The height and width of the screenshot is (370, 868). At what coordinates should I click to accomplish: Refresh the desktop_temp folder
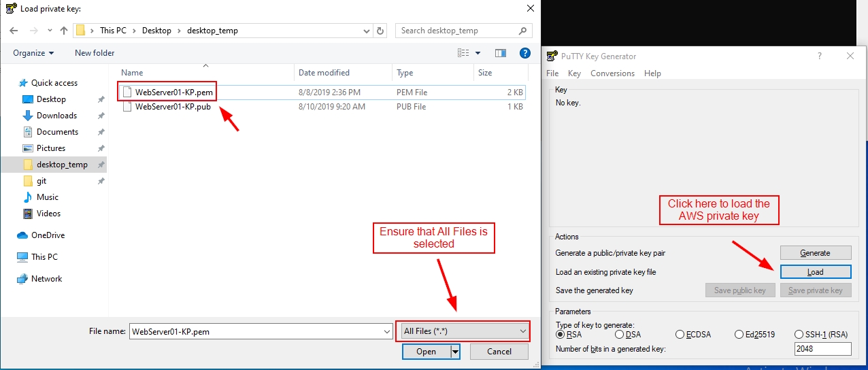point(381,31)
